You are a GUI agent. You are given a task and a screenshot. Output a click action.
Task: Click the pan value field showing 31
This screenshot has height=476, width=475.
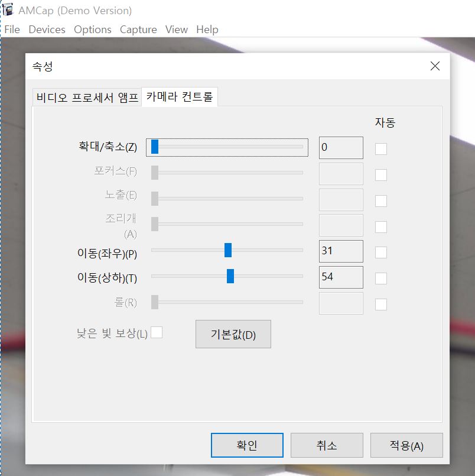[x=341, y=251]
